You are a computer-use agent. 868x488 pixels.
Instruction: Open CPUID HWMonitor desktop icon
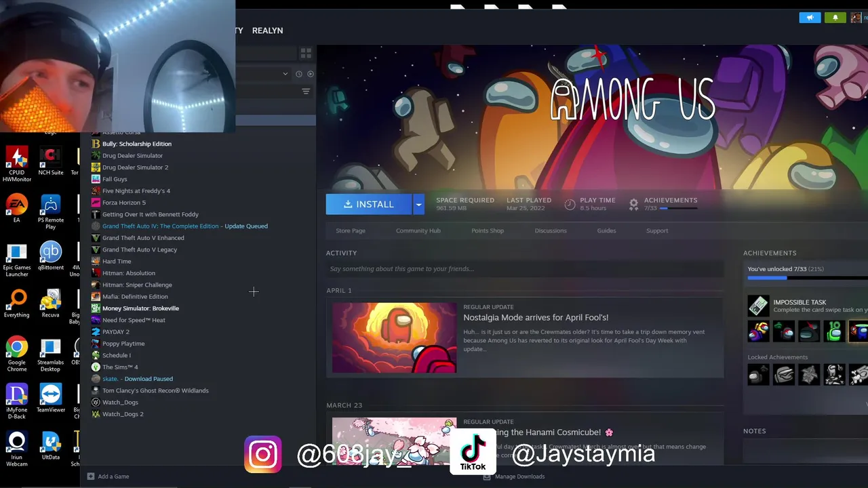(17, 164)
